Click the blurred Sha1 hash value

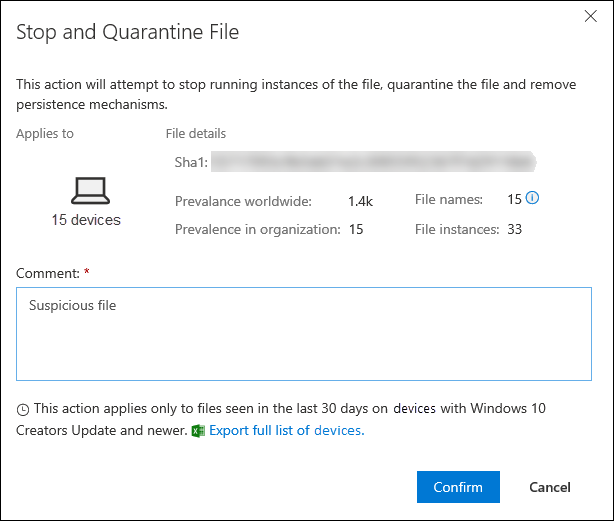[x=374, y=162]
